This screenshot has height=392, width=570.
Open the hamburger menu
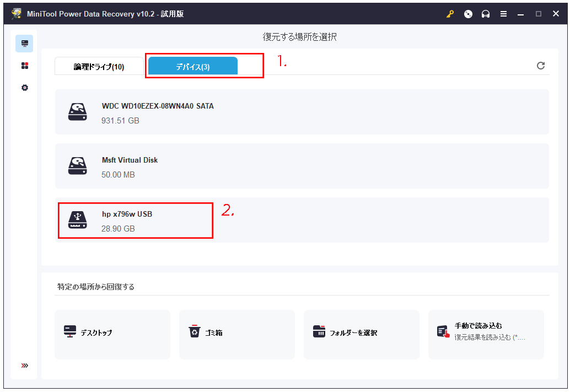(x=503, y=14)
